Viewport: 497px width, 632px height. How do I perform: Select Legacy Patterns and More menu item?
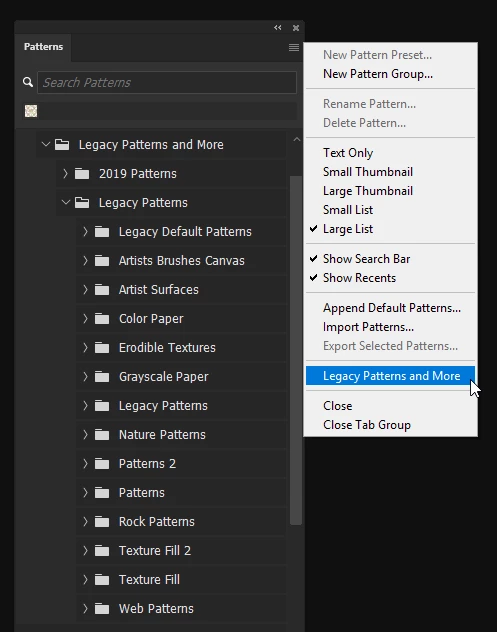point(390,376)
